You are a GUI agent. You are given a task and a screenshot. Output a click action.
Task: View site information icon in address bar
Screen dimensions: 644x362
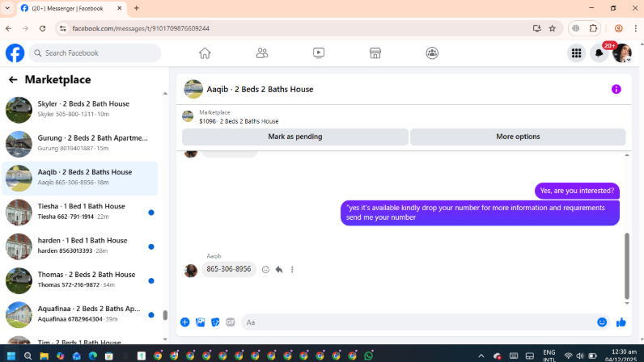coord(63,28)
